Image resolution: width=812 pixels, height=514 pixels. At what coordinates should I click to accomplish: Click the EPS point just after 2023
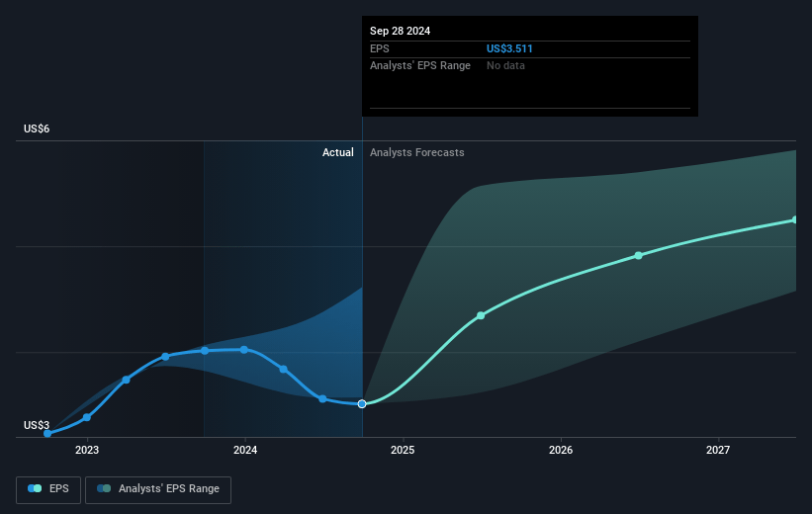coord(86,417)
